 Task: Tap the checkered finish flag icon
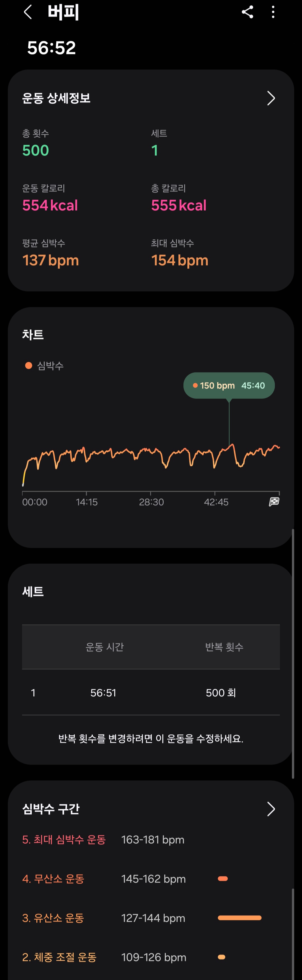tap(274, 502)
